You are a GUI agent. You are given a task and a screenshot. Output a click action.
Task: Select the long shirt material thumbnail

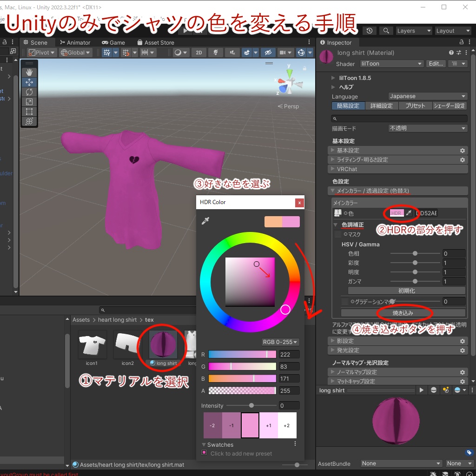tap(163, 344)
